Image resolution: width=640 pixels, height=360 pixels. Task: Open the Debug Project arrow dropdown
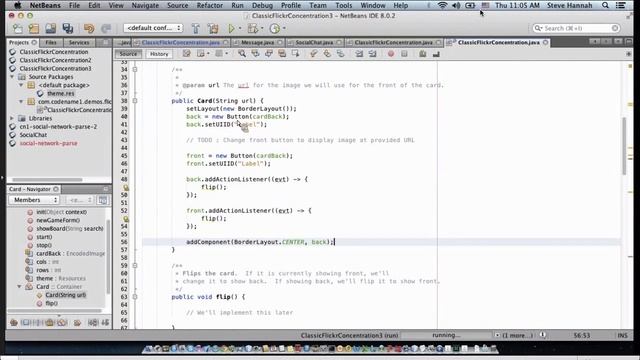tap(262, 28)
